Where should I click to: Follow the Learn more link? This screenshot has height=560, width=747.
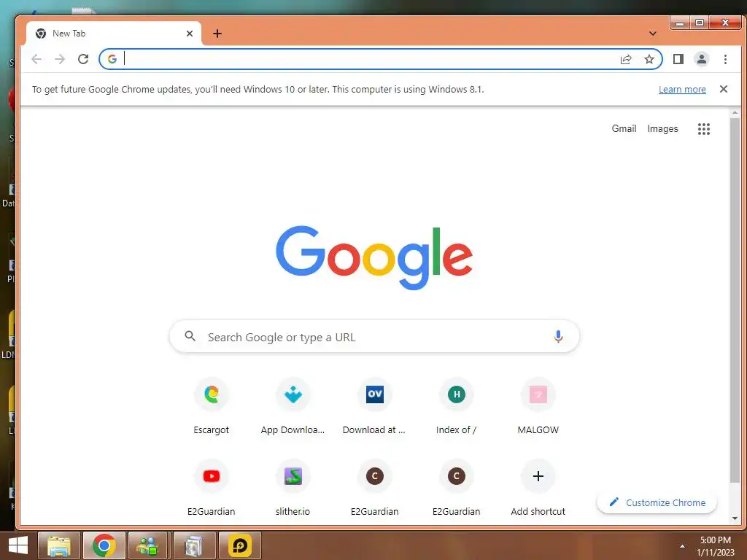pos(682,90)
